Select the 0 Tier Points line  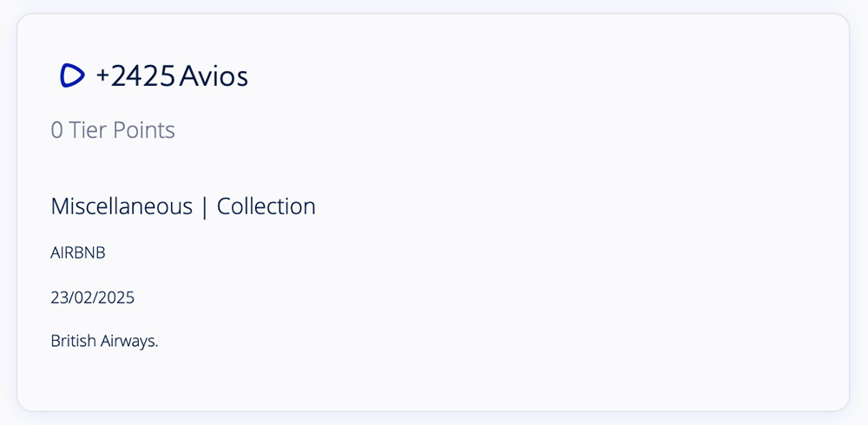(x=113, y=130)
